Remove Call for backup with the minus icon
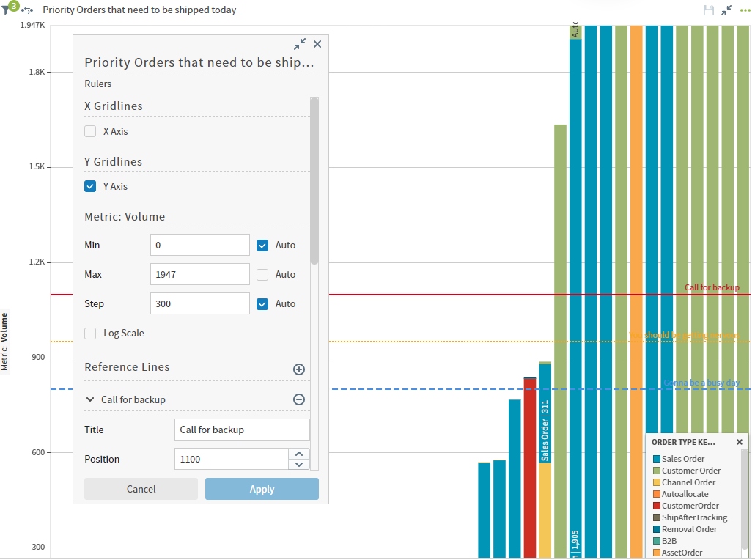Screen dimensions: 755x560 click(299, 399)
